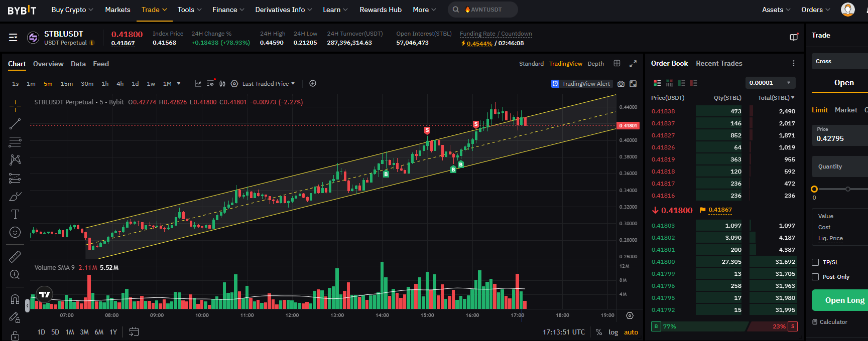This screenshot has height=341, width=868.
Task: Click the ruler measure tool
Action: tap(15, 257)
